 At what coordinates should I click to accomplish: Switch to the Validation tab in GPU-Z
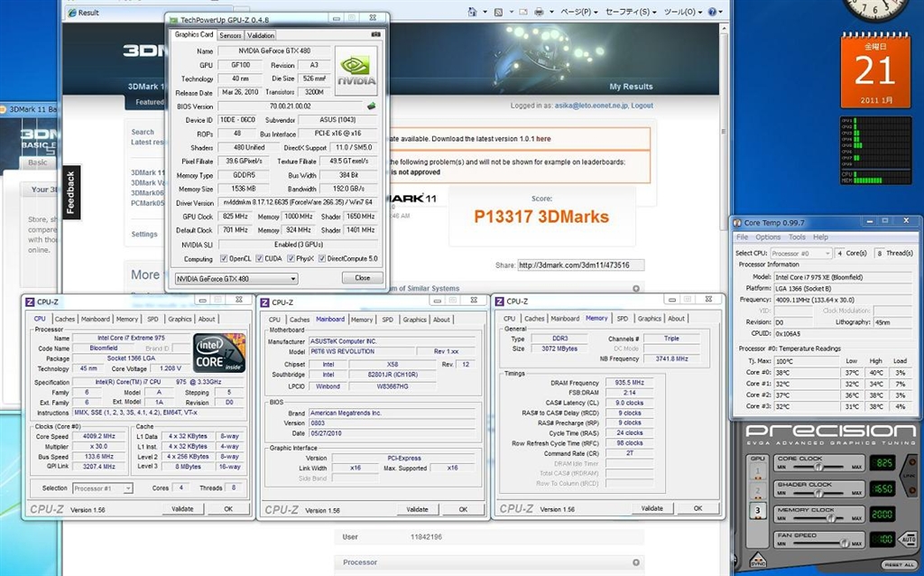(261, 35)
